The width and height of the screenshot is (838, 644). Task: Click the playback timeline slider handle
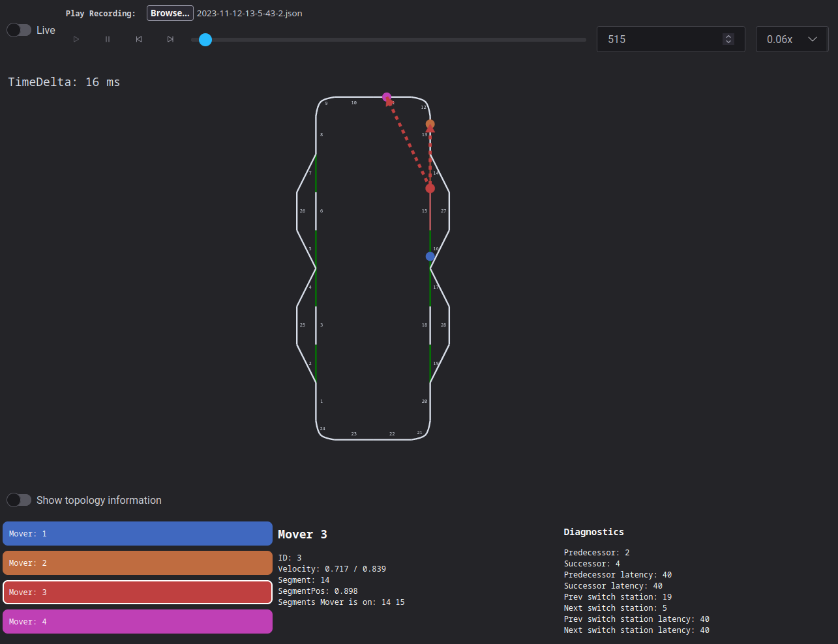pyautogui.click(x=205, y=40)
